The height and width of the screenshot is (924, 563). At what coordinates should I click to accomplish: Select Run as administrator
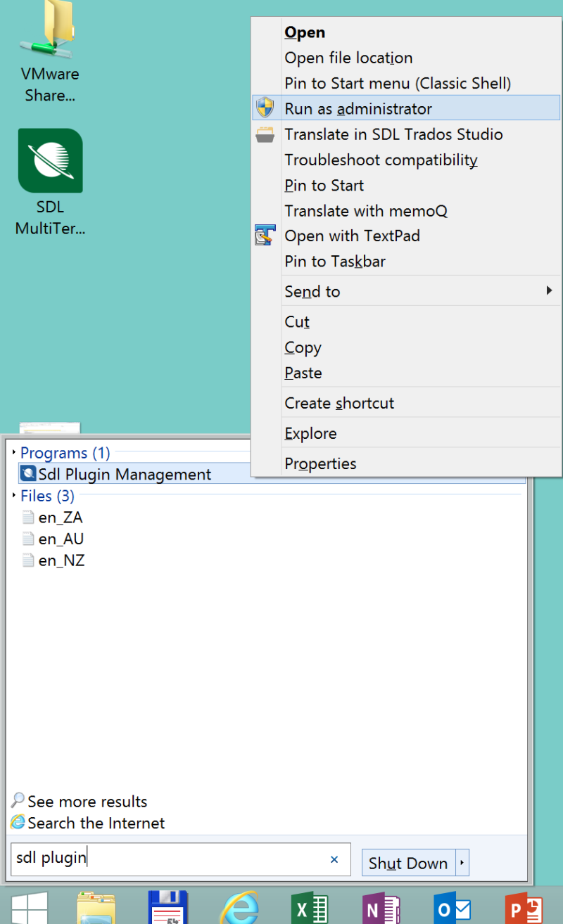pos(407,108)
